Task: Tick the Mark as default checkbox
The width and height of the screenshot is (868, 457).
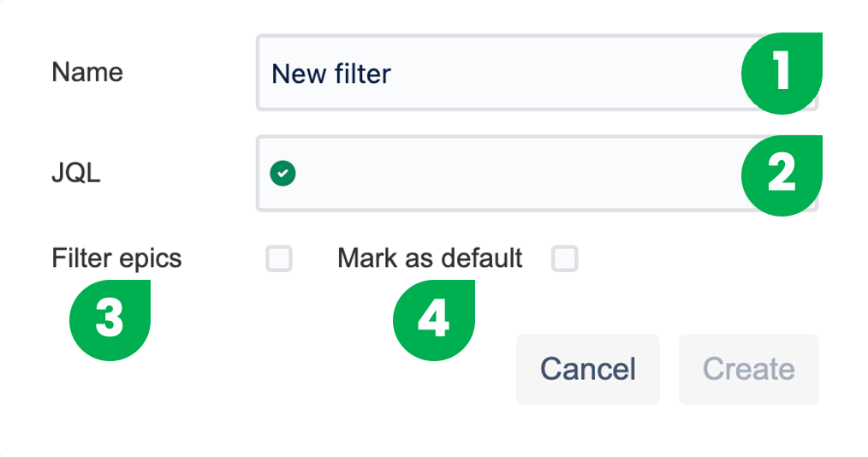Action: (565, 258)
